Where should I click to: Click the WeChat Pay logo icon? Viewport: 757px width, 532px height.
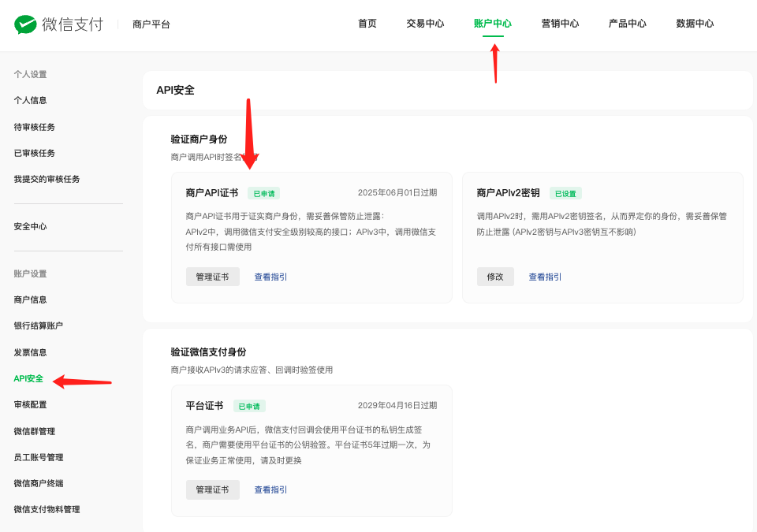click(x=25, y=24)
